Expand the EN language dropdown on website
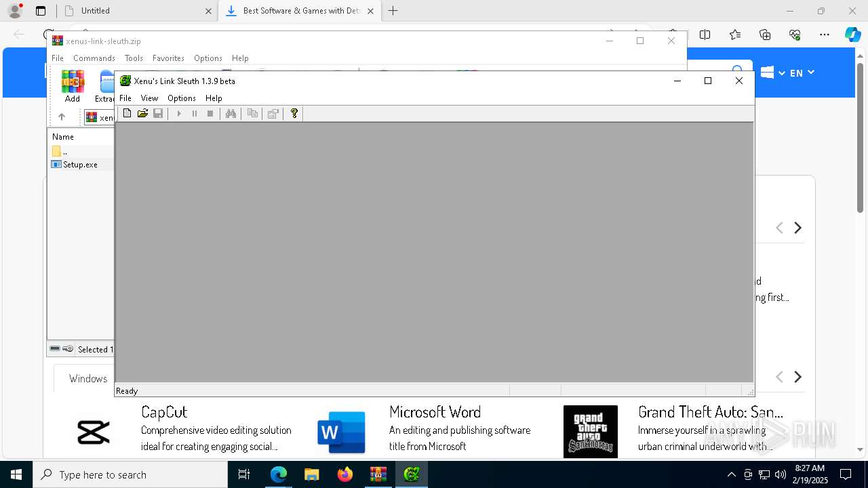The image size is (868, 488). [802, 73]
